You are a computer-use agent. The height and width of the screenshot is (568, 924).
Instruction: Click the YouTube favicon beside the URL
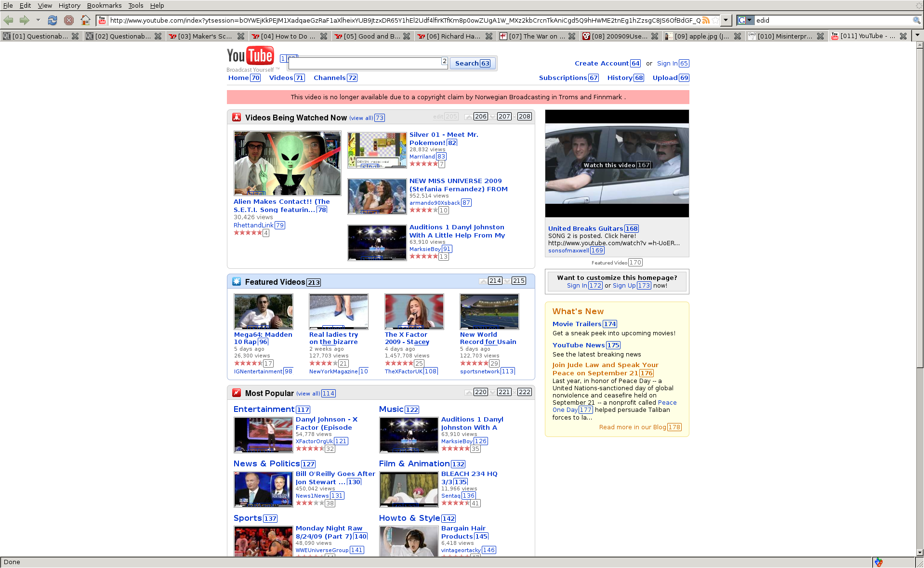tap(102, 20)
